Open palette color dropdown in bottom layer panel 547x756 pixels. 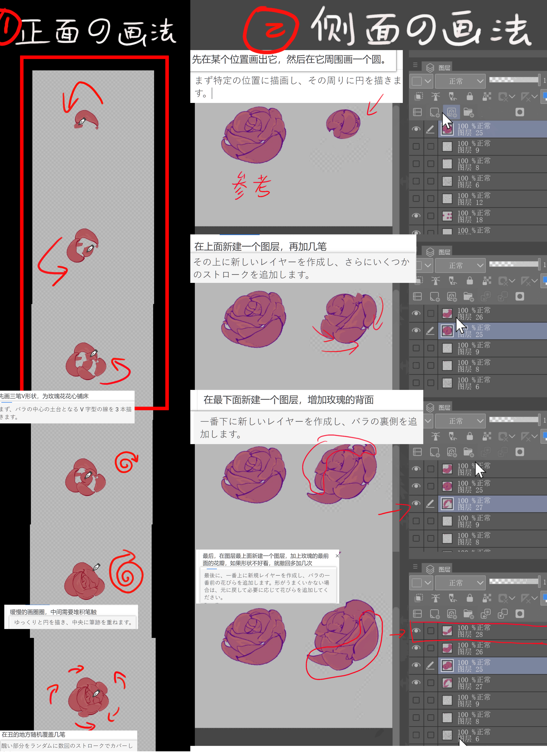(421, 583)
